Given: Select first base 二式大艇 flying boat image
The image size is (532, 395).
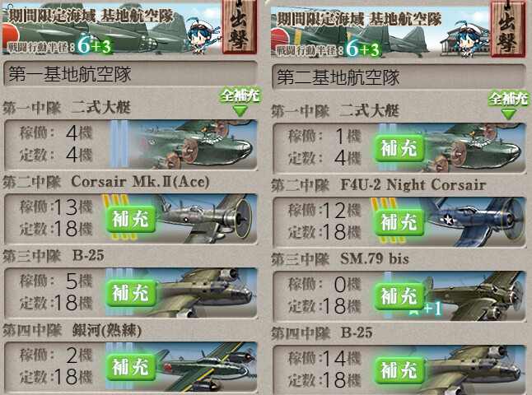Looking at the screenshot, I should tap(194, 144).
